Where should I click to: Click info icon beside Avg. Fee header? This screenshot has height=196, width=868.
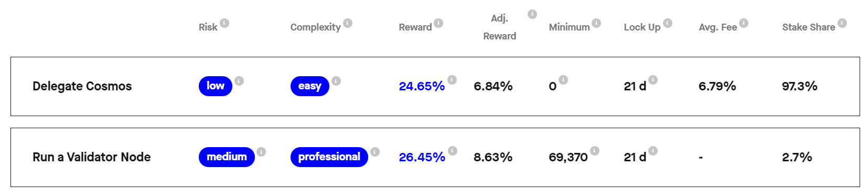[x=744, y=23]
